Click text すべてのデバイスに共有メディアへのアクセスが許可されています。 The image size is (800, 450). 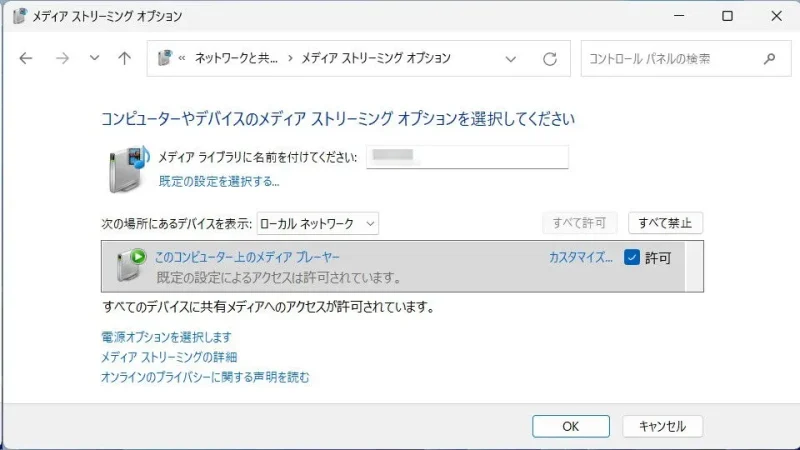[x=268, y=307]
